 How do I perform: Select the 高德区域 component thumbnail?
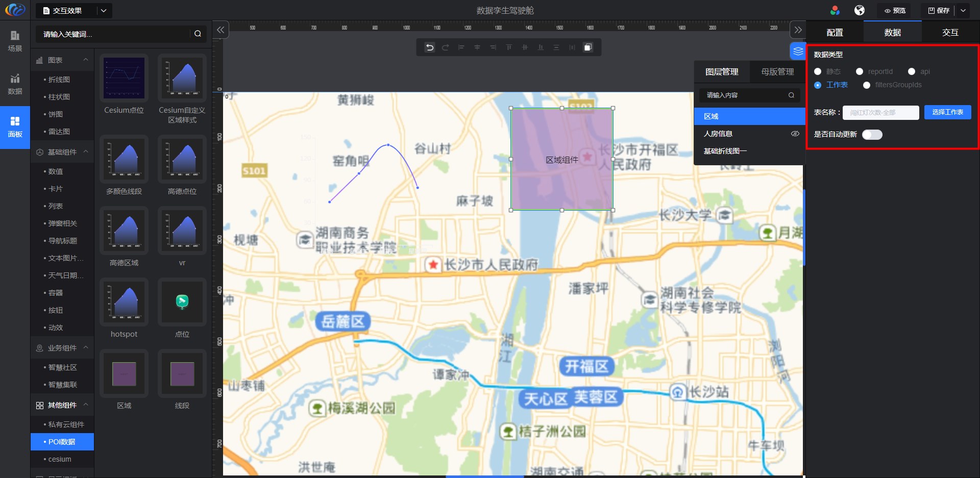tap(124, 231)
